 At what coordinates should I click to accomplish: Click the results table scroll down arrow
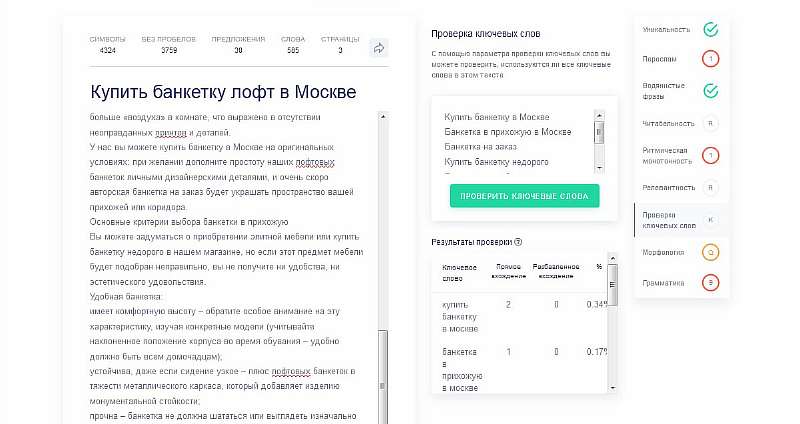pos(613,388)
